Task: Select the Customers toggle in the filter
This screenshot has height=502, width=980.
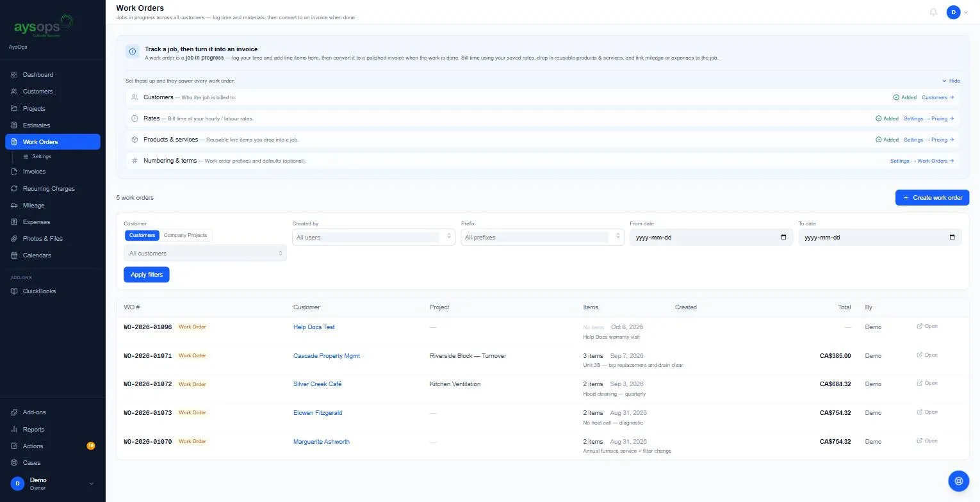Action: (142, 236)
